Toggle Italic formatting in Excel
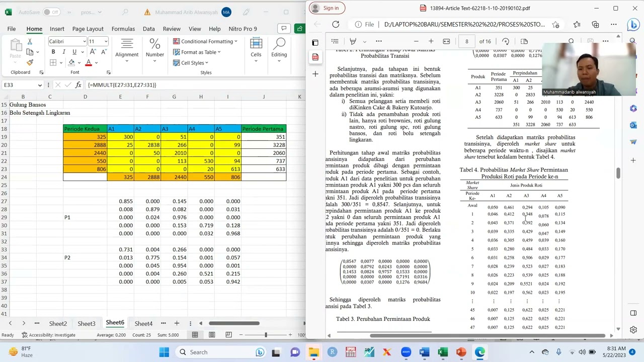Viewport: 644px width, 362px height. 63,52
